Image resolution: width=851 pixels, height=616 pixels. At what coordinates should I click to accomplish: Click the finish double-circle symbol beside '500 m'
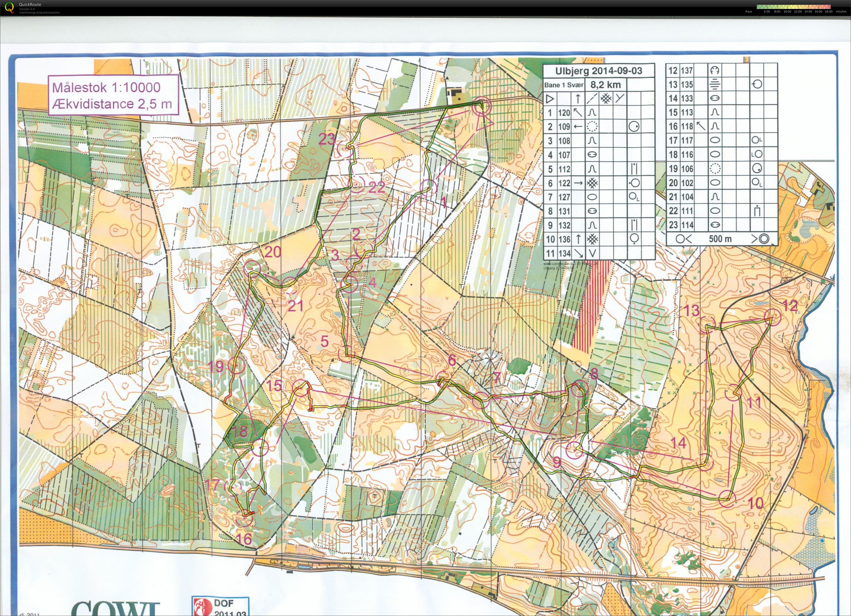[x=764, y=239]
